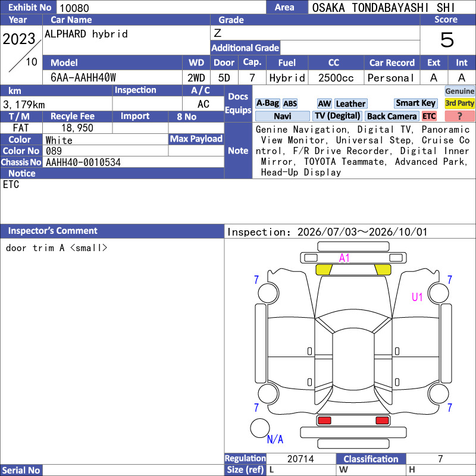Select the AW equipment badge
This screenshot has height=476, width=476.
[324, 104]
